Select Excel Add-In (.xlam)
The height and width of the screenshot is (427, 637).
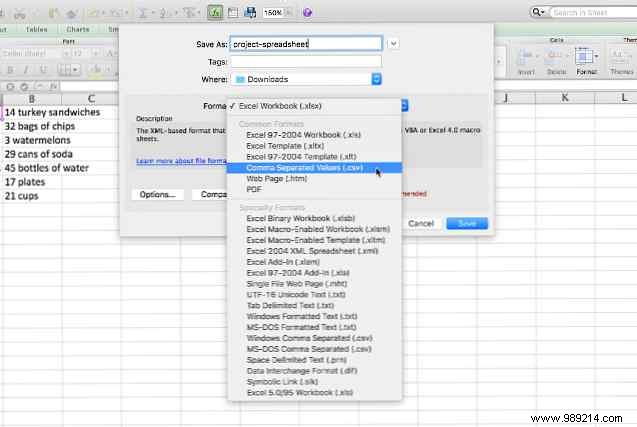tap(314, 262)
